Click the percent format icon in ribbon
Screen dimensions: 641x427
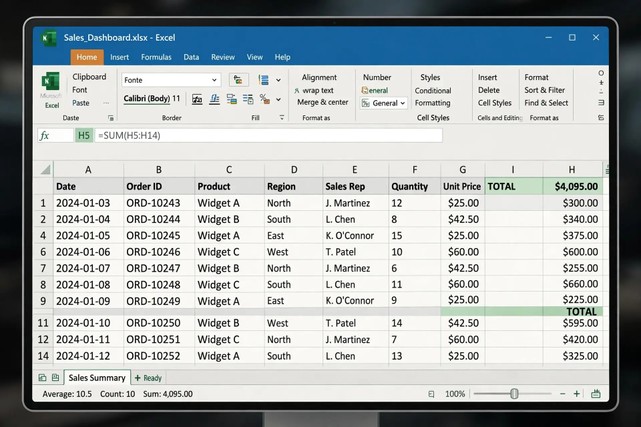(x=264, y=99)
